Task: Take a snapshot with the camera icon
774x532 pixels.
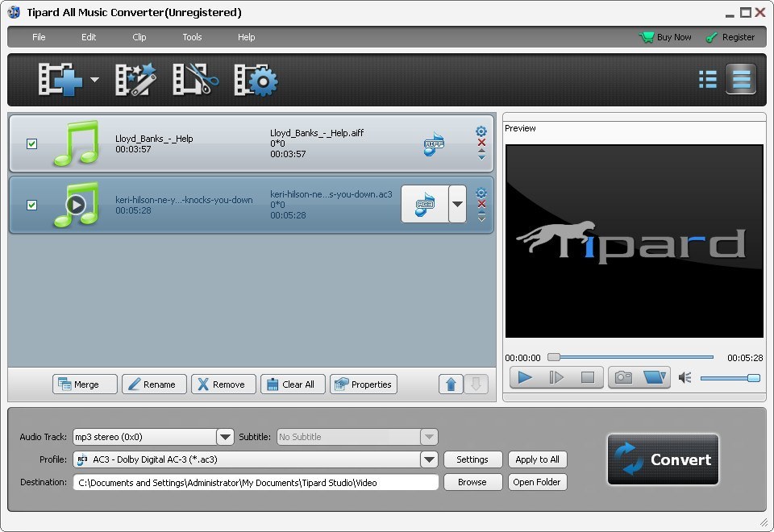Action: tap(623, 377)
